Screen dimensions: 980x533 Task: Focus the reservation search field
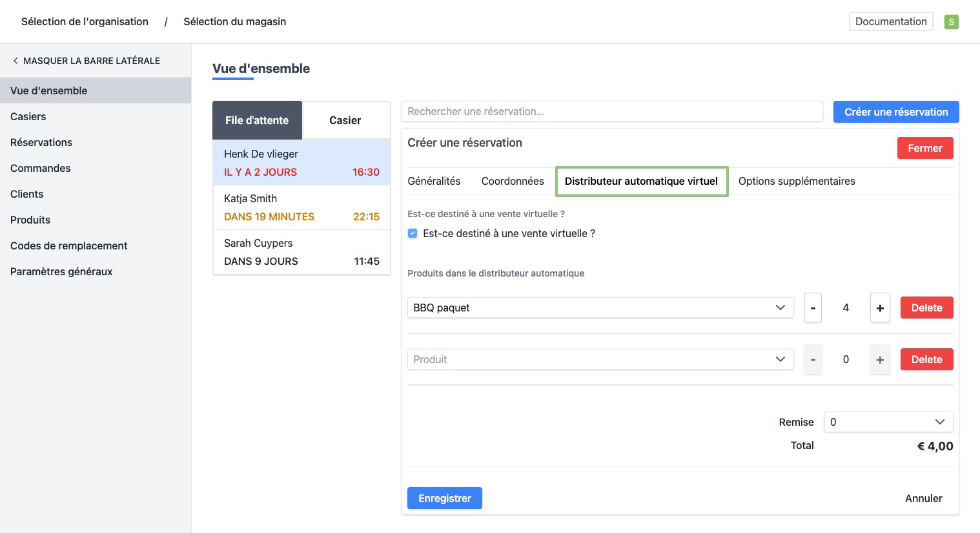click(x=611, y=111)
